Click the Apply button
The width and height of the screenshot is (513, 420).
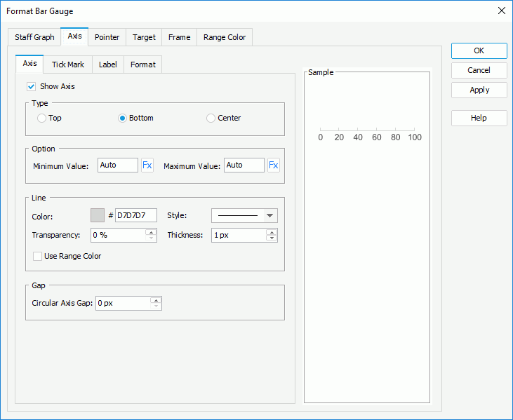pyautogui.click(x=479, y=90)
